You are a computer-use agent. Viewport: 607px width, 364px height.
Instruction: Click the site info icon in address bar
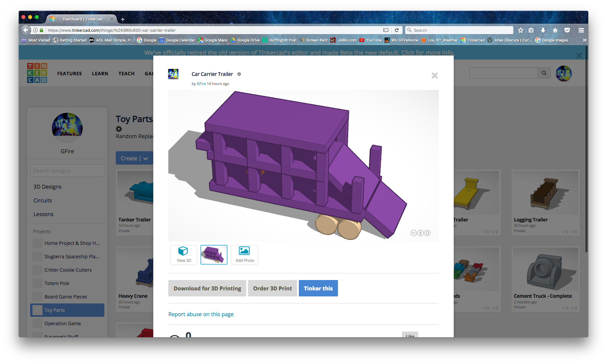35,30
